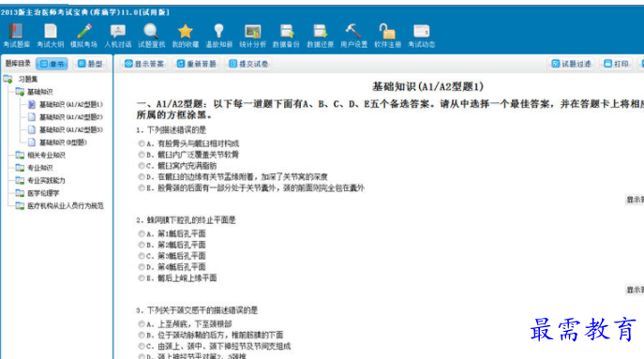The height and width of the screenshot is (359, 644).
Task: Open 基础知识 (A1/A2型题2) in tree
Action: [x=70, y=117]
